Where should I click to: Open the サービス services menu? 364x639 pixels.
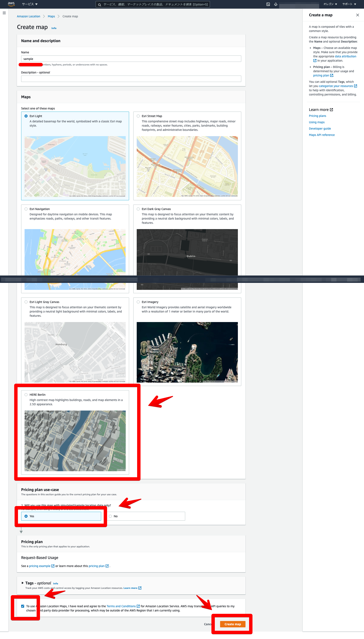tap(29, 4)
